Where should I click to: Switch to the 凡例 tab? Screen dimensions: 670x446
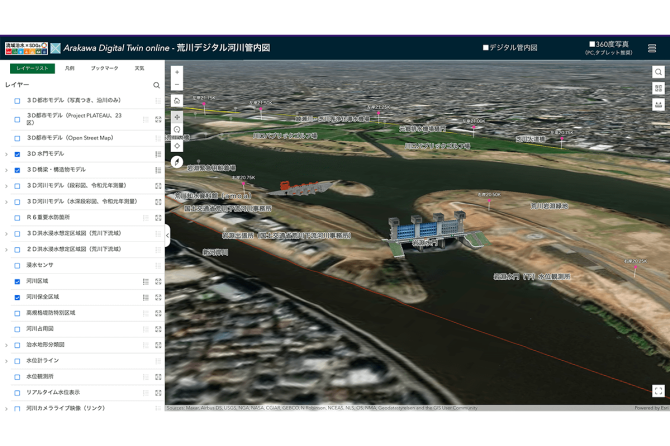tap(70, 68)
